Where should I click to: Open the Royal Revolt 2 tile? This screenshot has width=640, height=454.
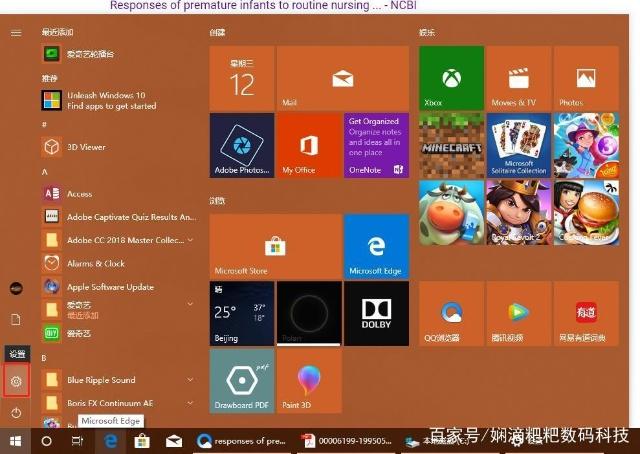pos(519,213)
